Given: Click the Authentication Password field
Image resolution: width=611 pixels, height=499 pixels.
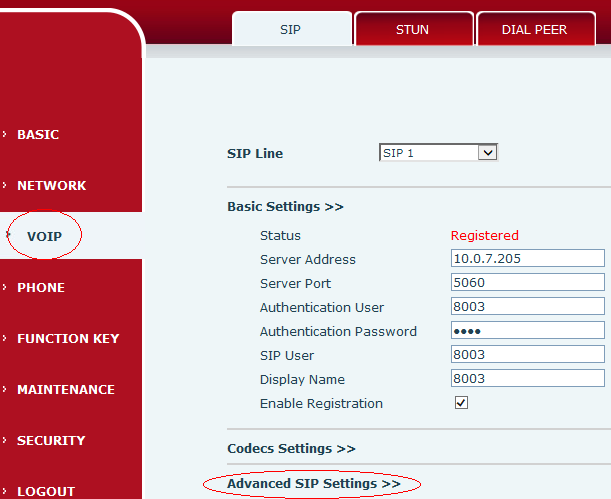Looking at the screenshot, I should tap(528, 331).
